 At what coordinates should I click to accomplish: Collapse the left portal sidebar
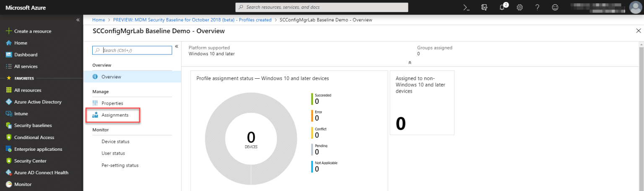pyautogui.click(x=78, y=20)
